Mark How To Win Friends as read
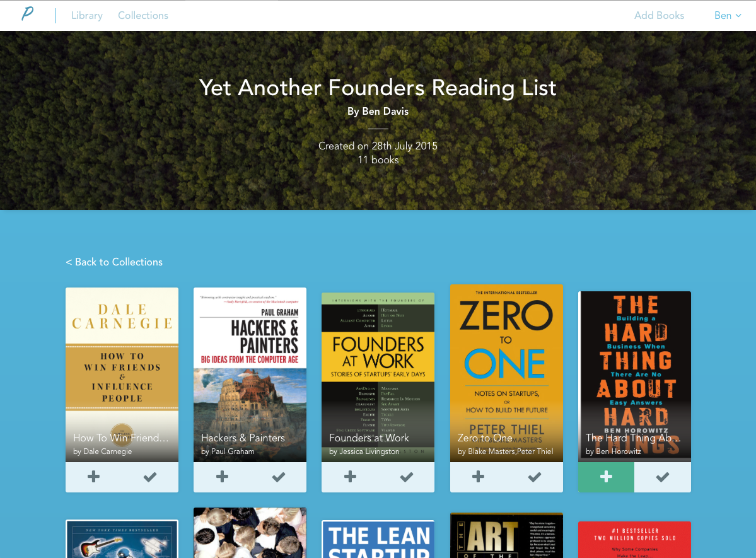 (x=150, y=477)
